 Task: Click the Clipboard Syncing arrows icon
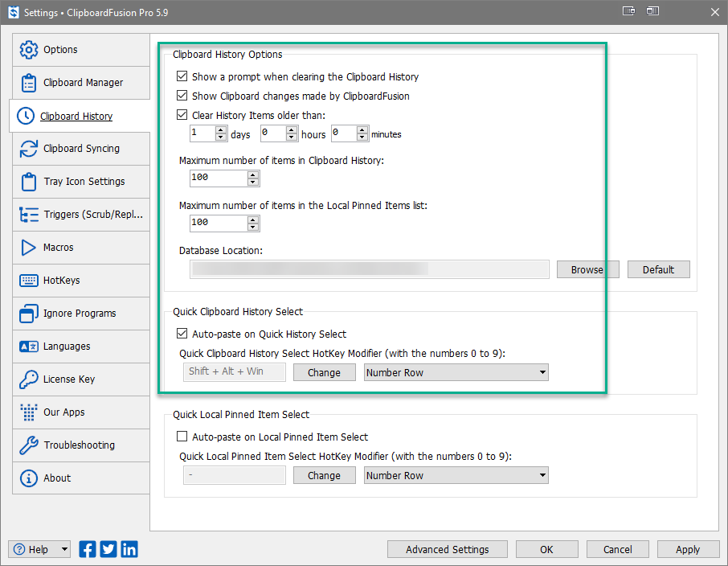(x=28, y=149)
